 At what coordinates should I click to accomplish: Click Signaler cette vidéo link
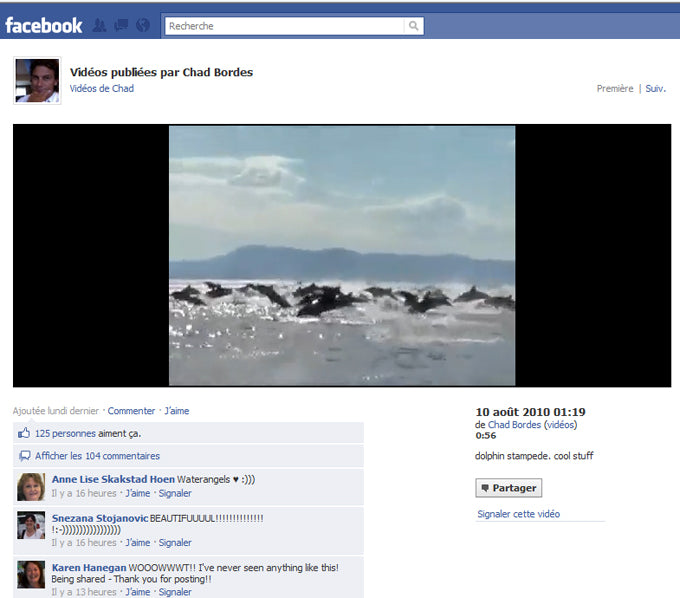point(518,514)
